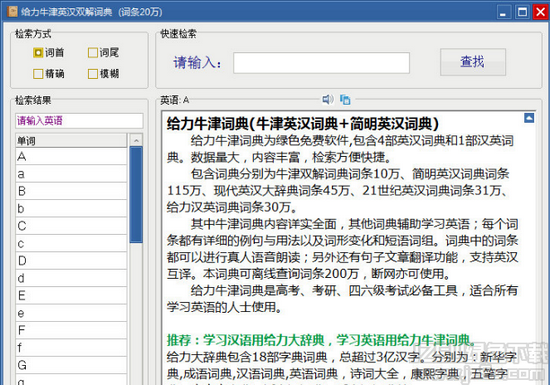Viewport: 550px width, 385px height.
Task: Click the word list scrollbar up arrow
Action: coord(136,140)
